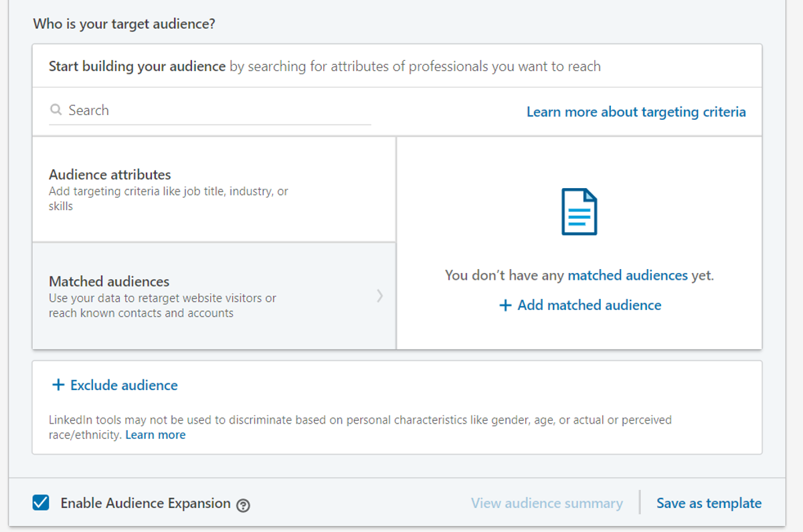Select the Matched audiences option

click(214, 296)
